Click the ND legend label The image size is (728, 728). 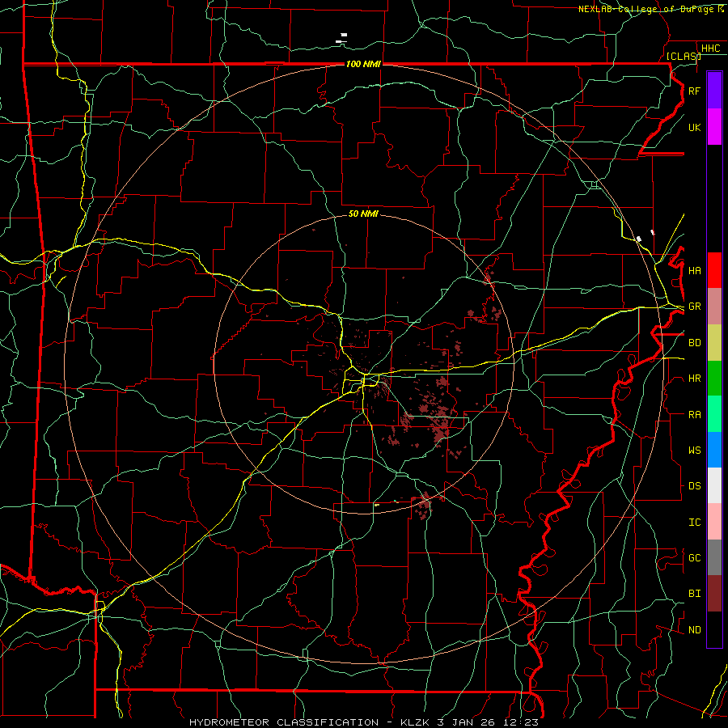694,630
